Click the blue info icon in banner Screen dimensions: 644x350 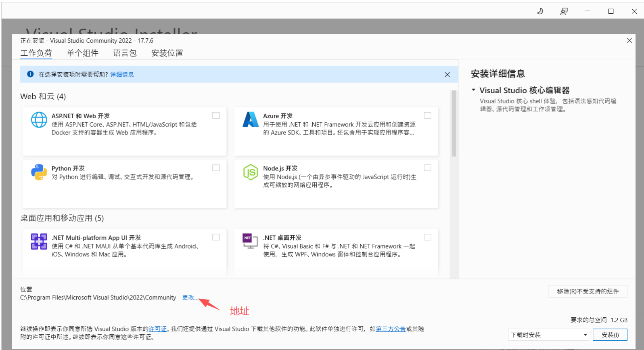tap(30, 74)
